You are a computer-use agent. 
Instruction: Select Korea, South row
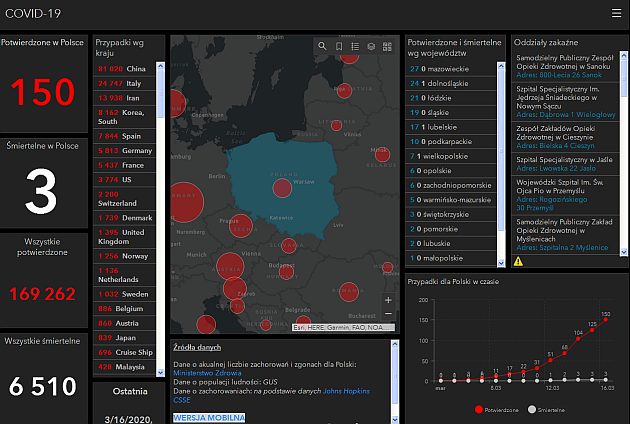click(x=124, y=117)
